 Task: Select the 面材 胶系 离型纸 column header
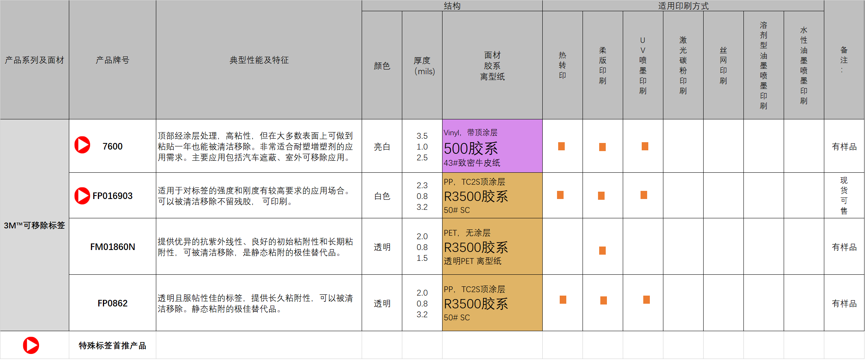(x=492, y=65)
